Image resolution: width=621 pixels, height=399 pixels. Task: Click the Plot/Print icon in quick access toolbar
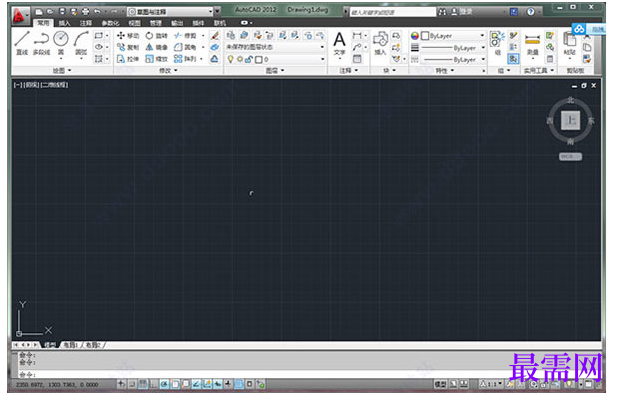(x=85, y=11)
